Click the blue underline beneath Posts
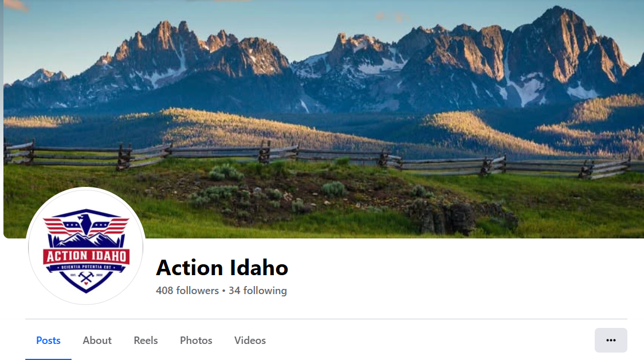This screenshot has height=360, width=644. point(48,359)
